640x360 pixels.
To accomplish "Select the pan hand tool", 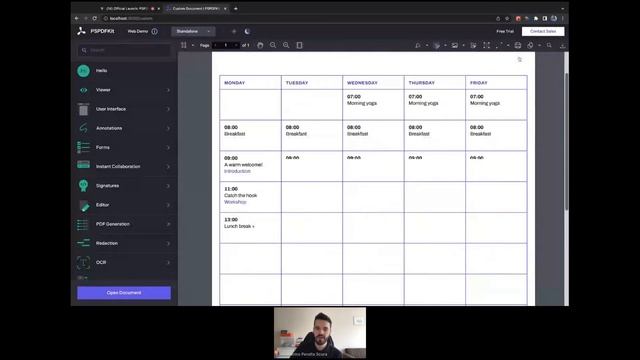I will point(260,45).
